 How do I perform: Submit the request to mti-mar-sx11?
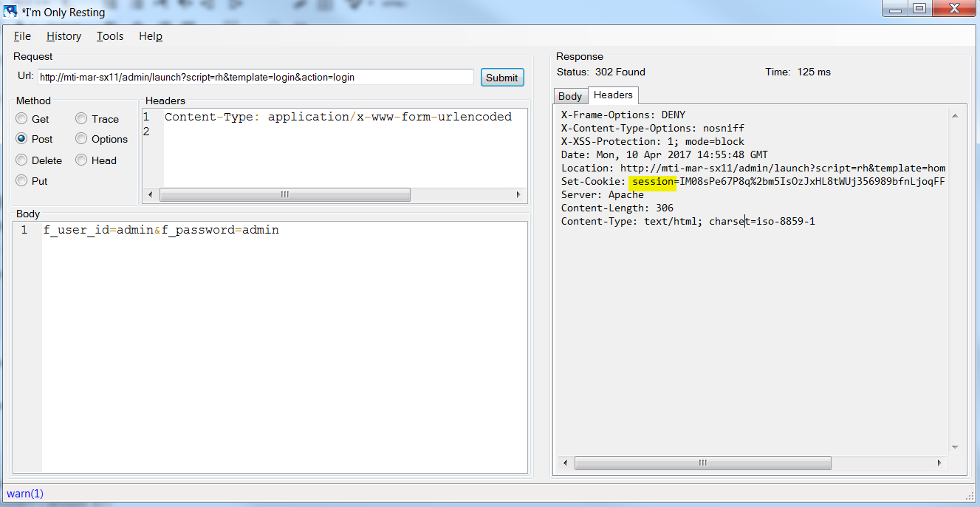click(502, 77)
